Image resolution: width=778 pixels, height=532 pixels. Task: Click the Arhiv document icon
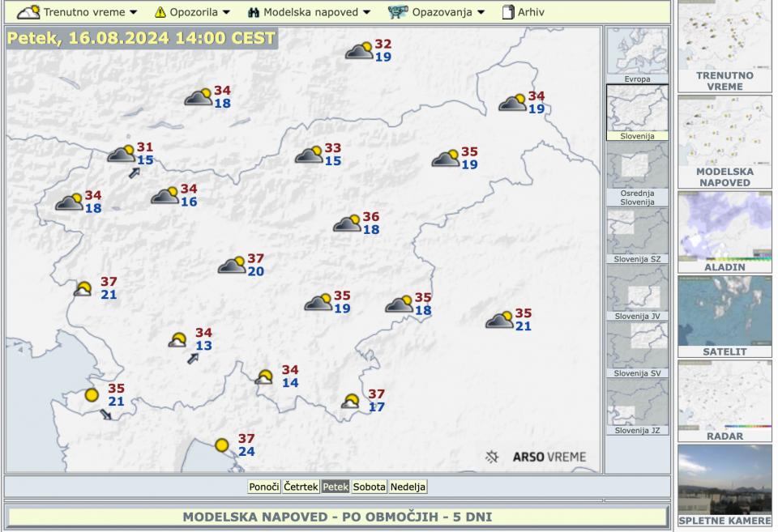[508, 12]
